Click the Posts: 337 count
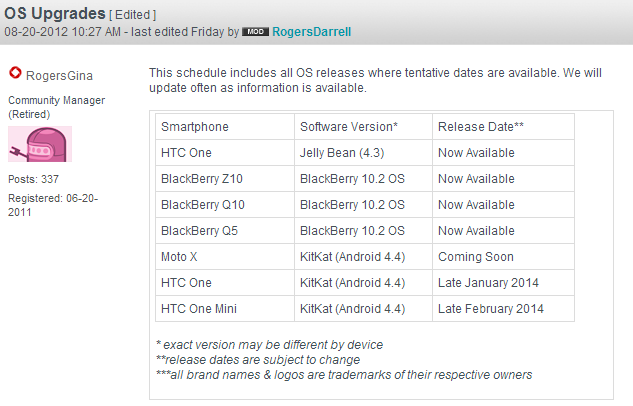The width and height of the screenshot is (633, 406). pyautogui.click(x=33, y=179)
